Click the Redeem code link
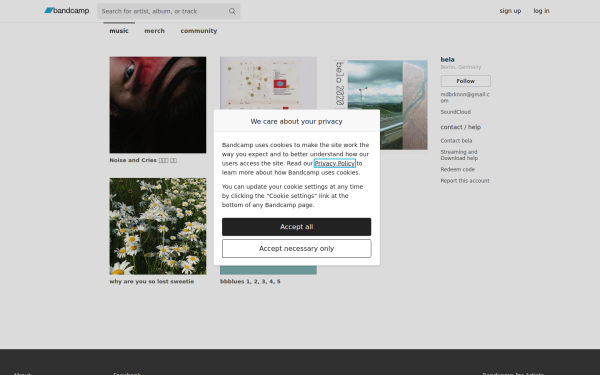 pos(457,169)
